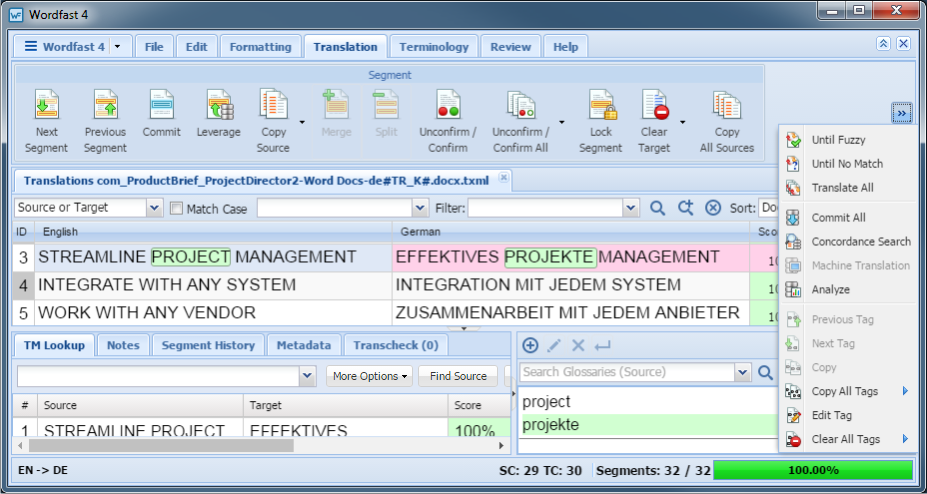Select Until Fuzzy in overflow menu
Image resolution: width=927 pixels, height=494 pixels.
coord(838,140)
